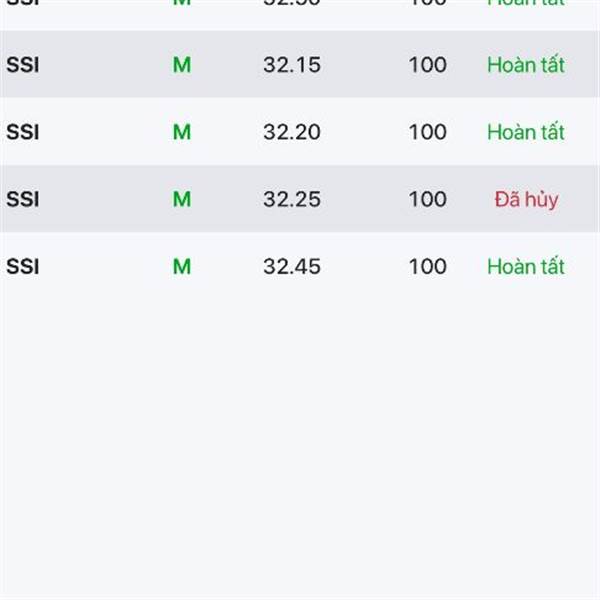Tap the green M marker beside price 32.15
Screen dimensions: 600x600
click(x=181, y=65)
